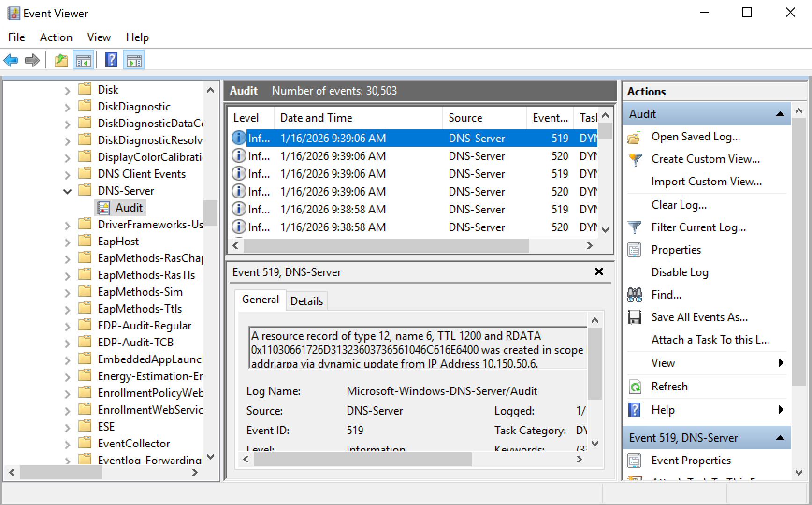812x505 pixels.
Task: Toggle the action pane via toolbar icon
Action: pyautogui.click(x=134, y=59)
